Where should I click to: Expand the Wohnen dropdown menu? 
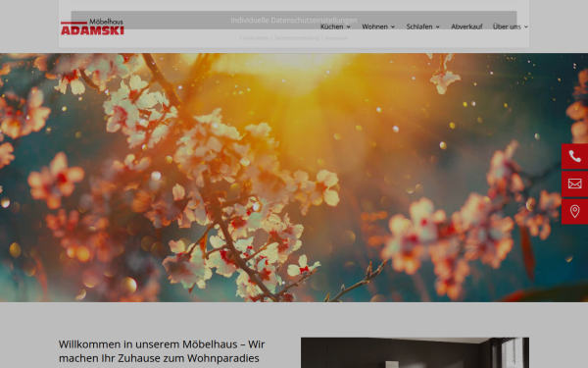point(378,26)
